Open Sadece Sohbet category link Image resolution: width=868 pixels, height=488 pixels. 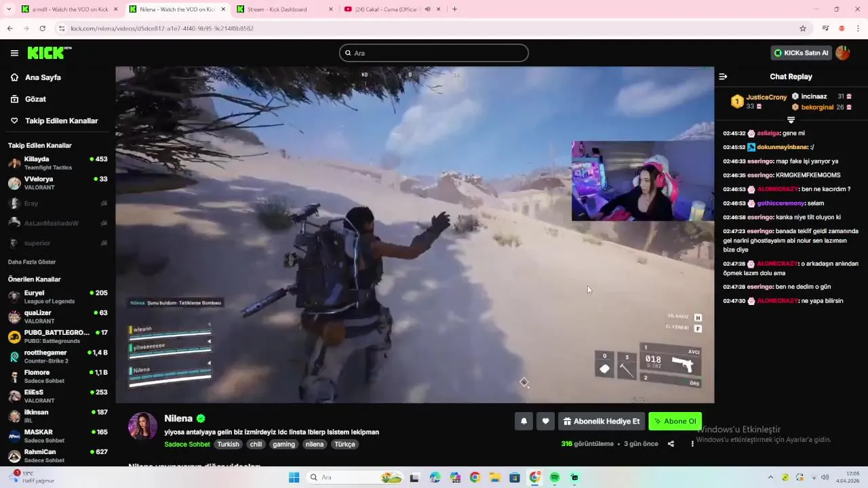click(187, 445)
